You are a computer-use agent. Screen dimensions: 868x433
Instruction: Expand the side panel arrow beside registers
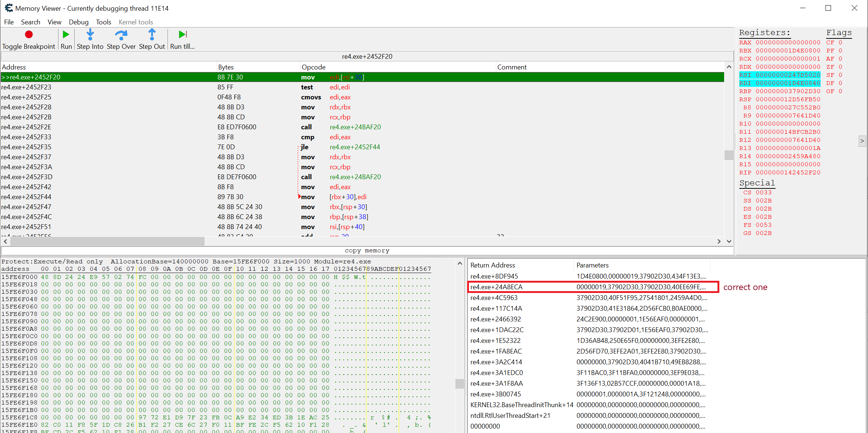pyautogui.click(x=862, y=141)
